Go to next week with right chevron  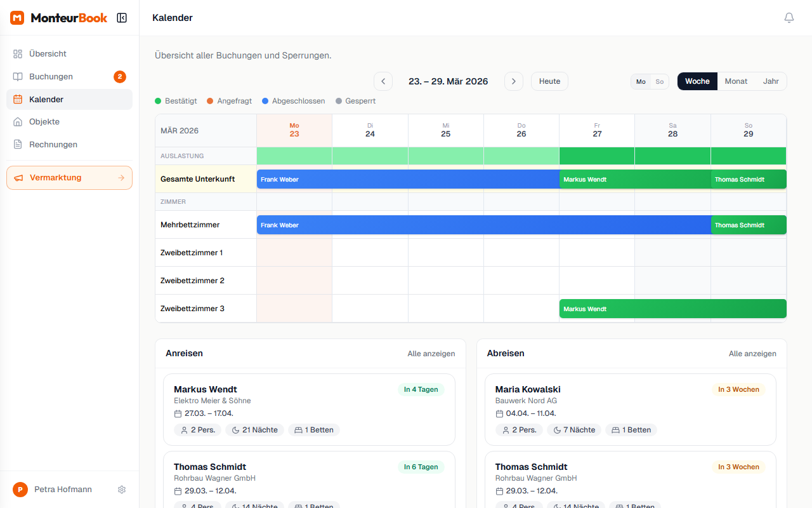[x=513, y=81]
